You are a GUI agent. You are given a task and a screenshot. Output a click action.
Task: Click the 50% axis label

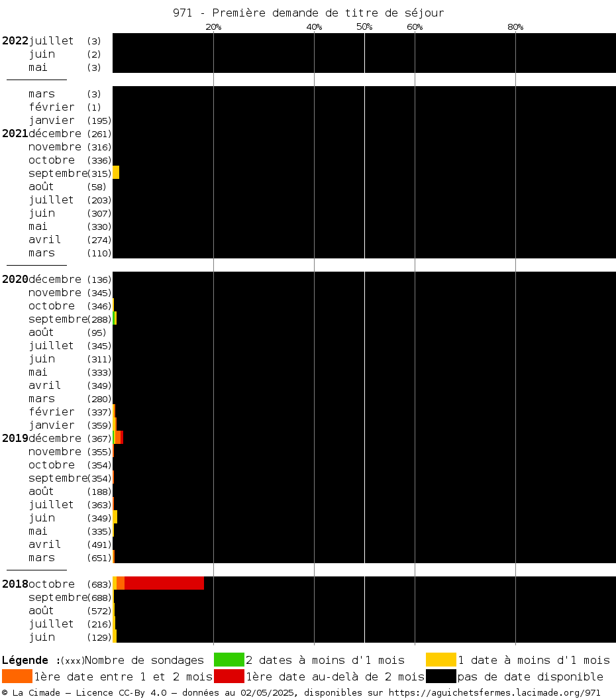coord(364,27)
